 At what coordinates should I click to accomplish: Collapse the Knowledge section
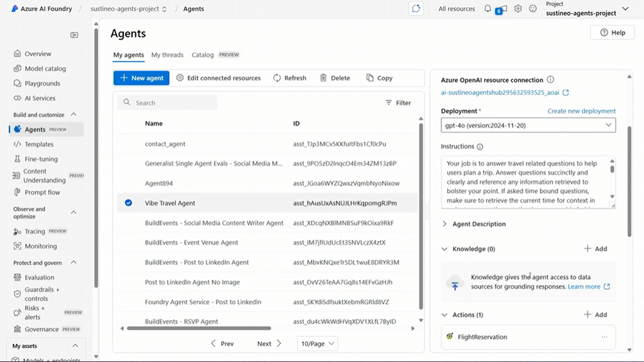click(445, 249)
